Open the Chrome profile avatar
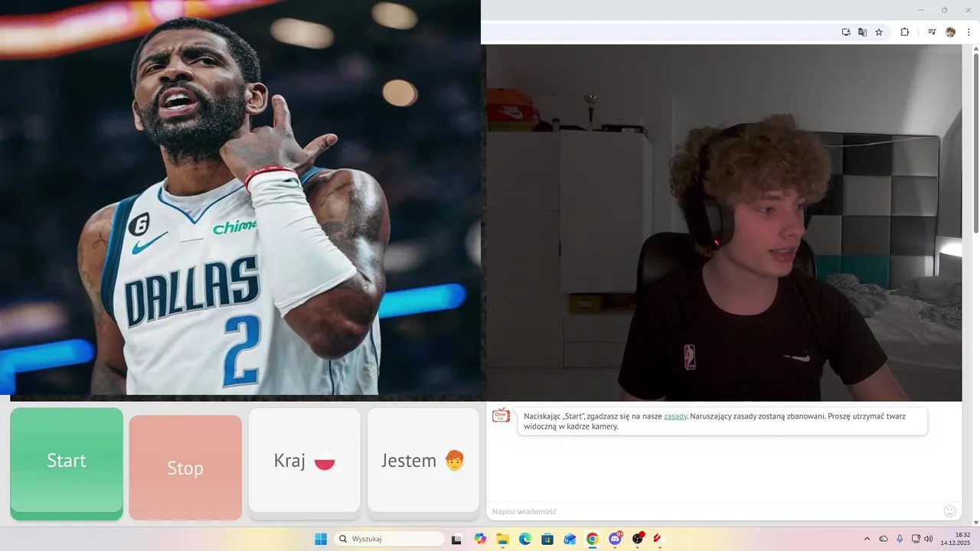Image resolution: width=980 pixels, height=551 pixels. click(x=950, y=32)
